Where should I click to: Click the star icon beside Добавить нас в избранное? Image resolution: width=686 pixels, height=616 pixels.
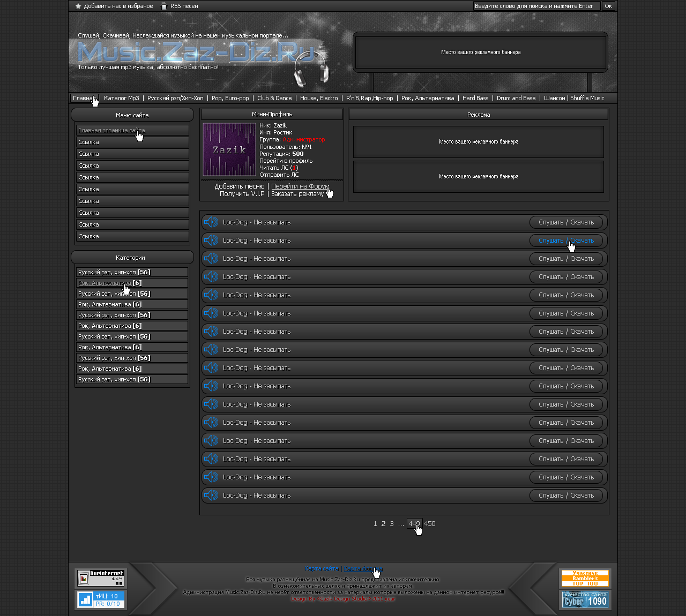click(78, 6)
